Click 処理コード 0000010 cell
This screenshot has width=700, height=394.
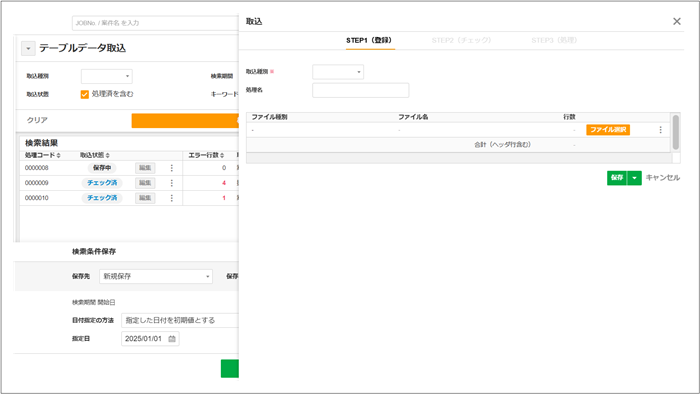point(37,198)
